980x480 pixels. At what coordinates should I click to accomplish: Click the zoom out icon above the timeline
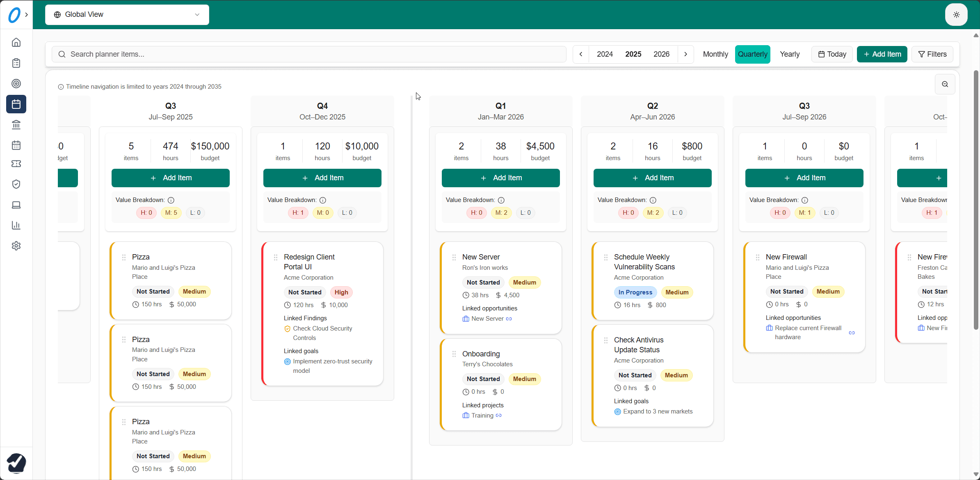tap(945, 84)
